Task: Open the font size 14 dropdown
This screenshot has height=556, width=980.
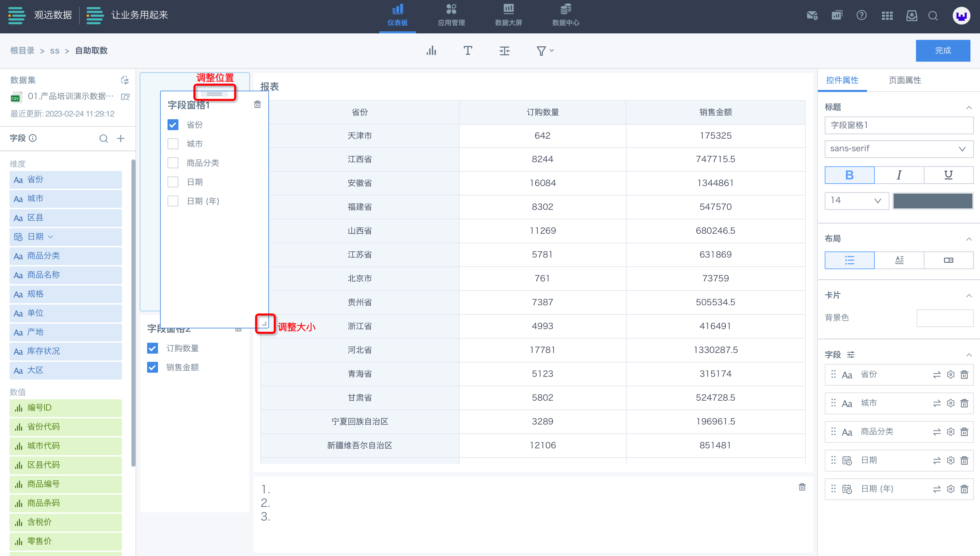Action: pos(856,200)
